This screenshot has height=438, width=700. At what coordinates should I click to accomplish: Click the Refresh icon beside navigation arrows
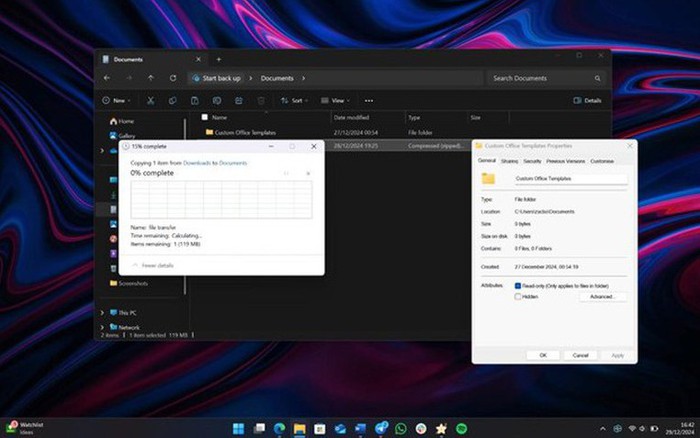pyautogui.click(x=173, y=78)
